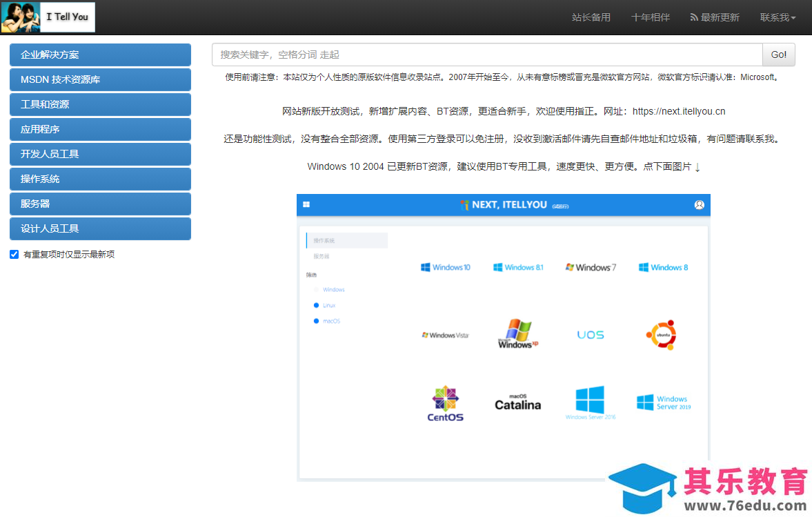This screenshot has width=812, height=517.
Task: Select the Linux filter radio in preview
Action: [x=317, y=306]
